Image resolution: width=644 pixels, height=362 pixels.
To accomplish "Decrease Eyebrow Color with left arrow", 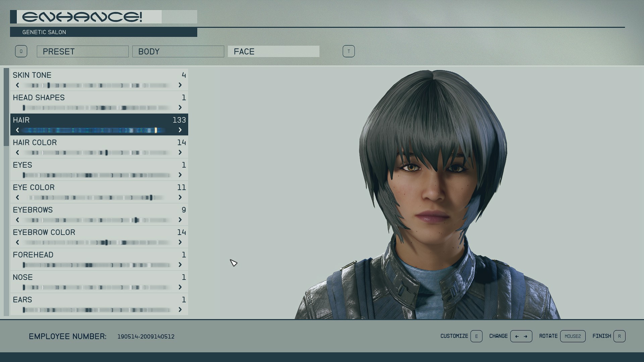I will tap(17, 242).
